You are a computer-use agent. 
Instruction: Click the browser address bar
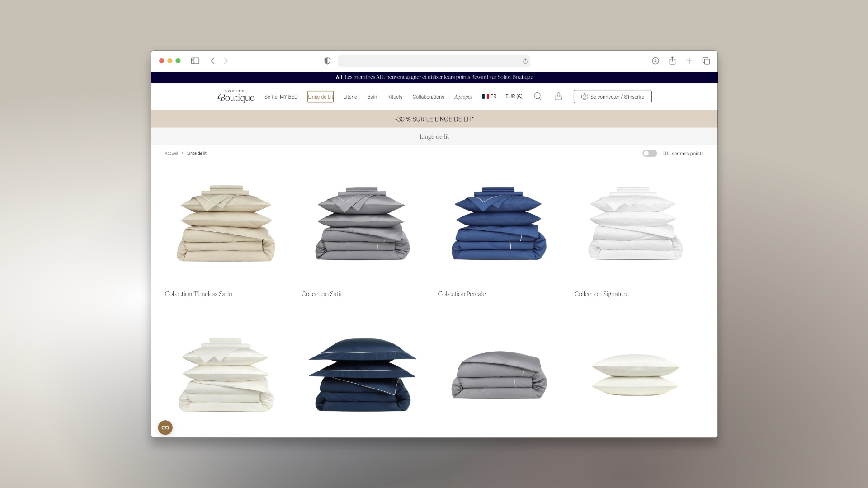tap(429, 61)
